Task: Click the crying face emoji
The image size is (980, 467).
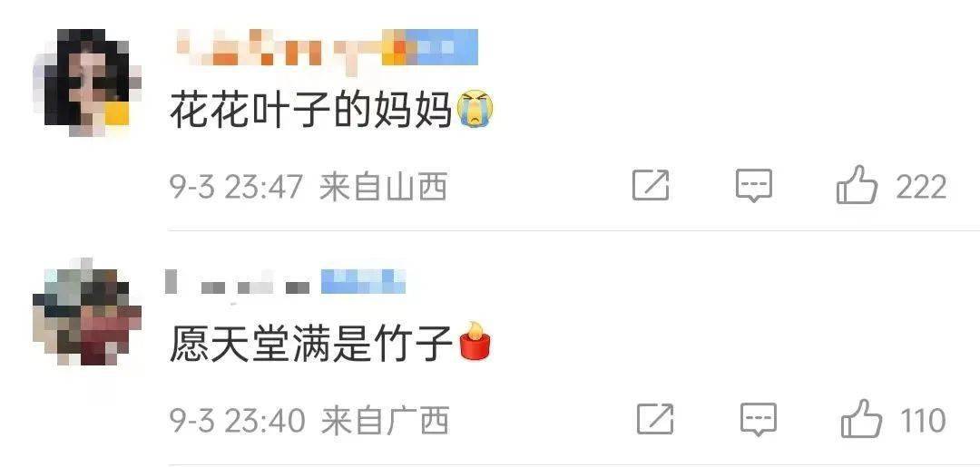Action: click(x=475, y=110)
